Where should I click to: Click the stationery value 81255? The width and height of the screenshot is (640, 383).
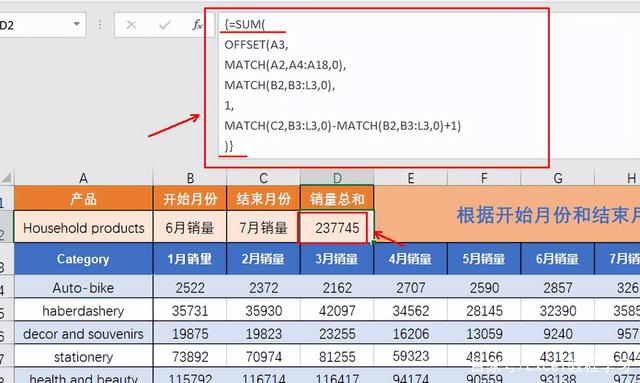337,357
